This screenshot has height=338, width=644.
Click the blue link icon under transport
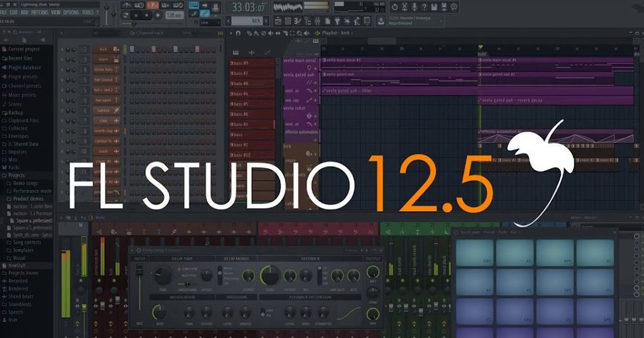(204, 13)
